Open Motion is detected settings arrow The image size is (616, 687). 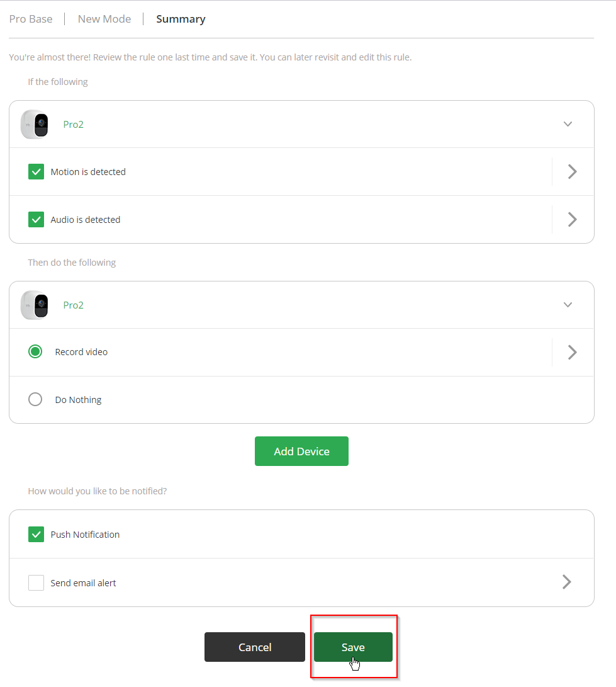coord(572,172)
